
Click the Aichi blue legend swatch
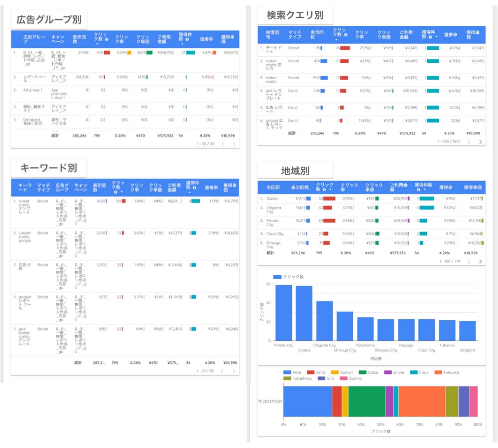click(287, 372)
